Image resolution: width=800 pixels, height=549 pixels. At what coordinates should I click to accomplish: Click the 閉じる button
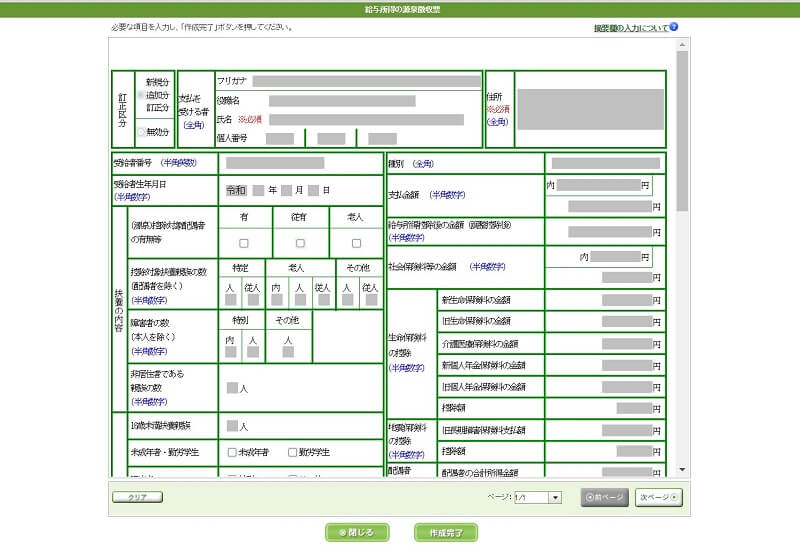[357, 532]
